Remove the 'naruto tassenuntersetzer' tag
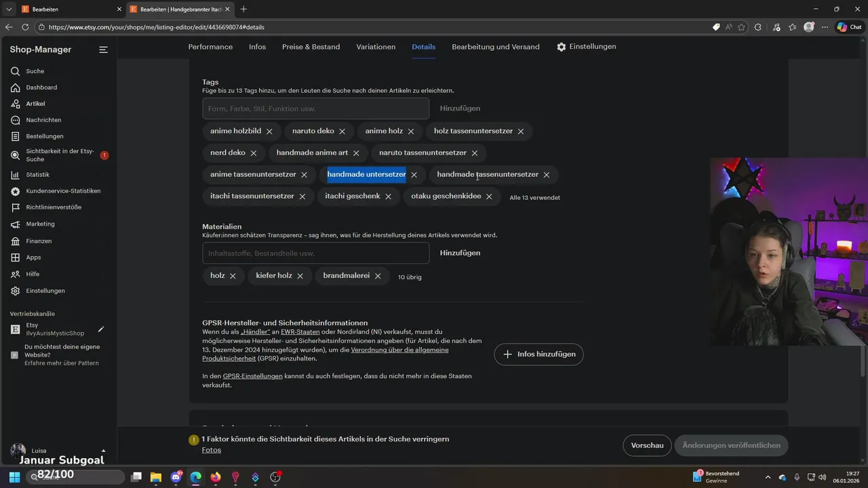 click(x=475, y=153)
